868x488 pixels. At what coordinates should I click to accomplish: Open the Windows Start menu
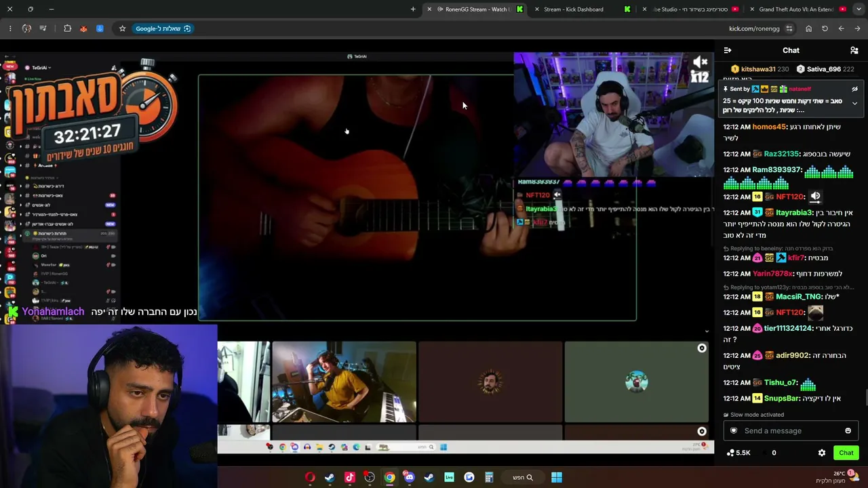click(556, 477)
